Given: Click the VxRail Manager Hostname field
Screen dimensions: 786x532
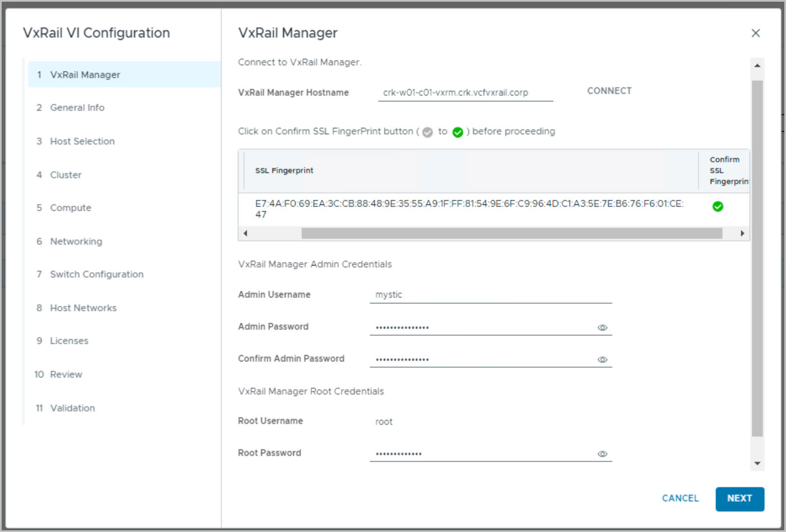Looking at the screenshot, I should tap(465, 93).
